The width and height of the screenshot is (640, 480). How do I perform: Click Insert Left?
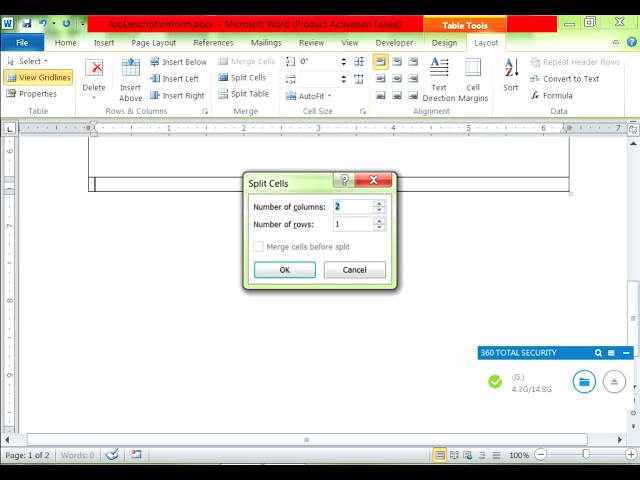tap(175, 78)
